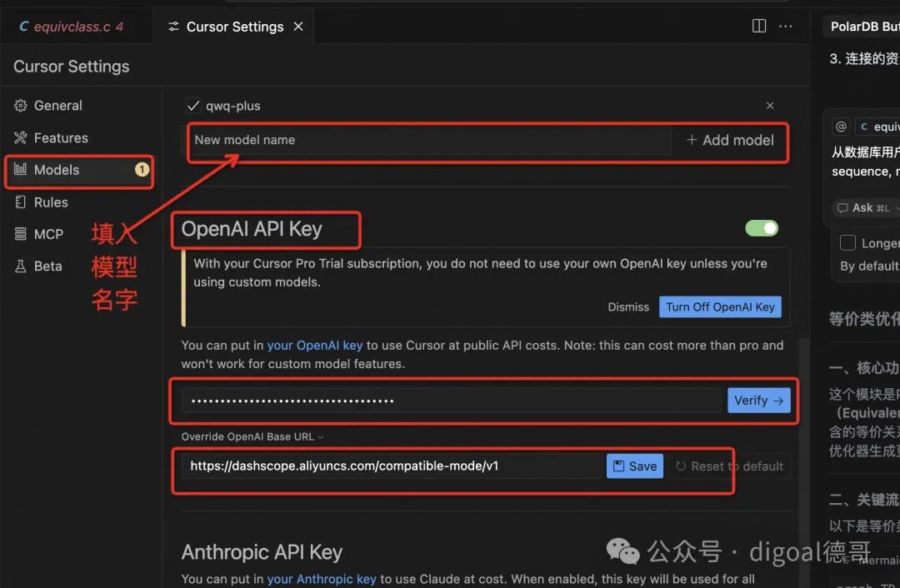
Task: Click the Beta flask icon
Action: (21, 267)
